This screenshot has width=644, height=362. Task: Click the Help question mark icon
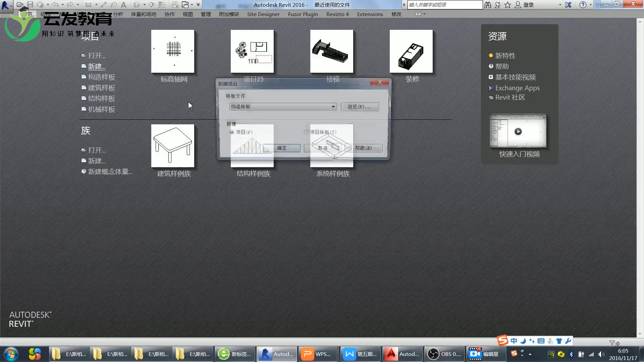(583, 5)
